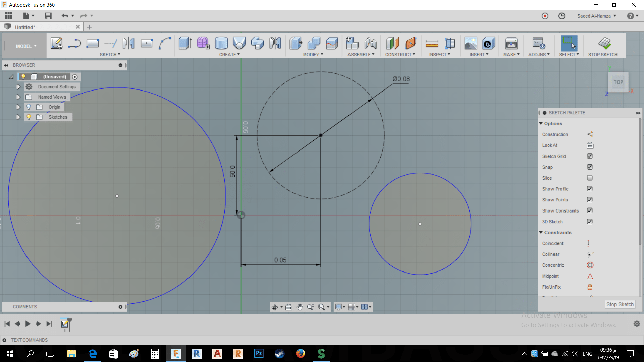644x362 pixels.
Task: Open the CONSTRUCT menu
Action: tap(400, 54)
